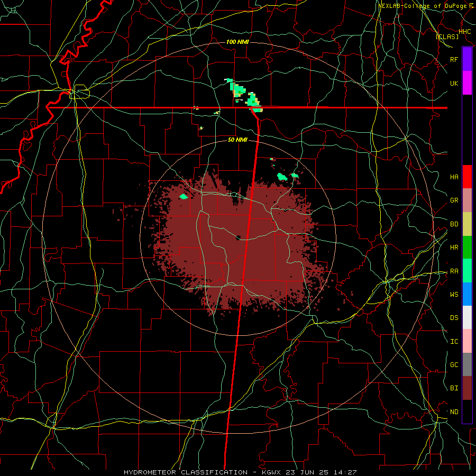The width and height of the screenshot is (476, 476).
Task: Click the UK magenta legend swatch
Action: [x=467, y=83]
